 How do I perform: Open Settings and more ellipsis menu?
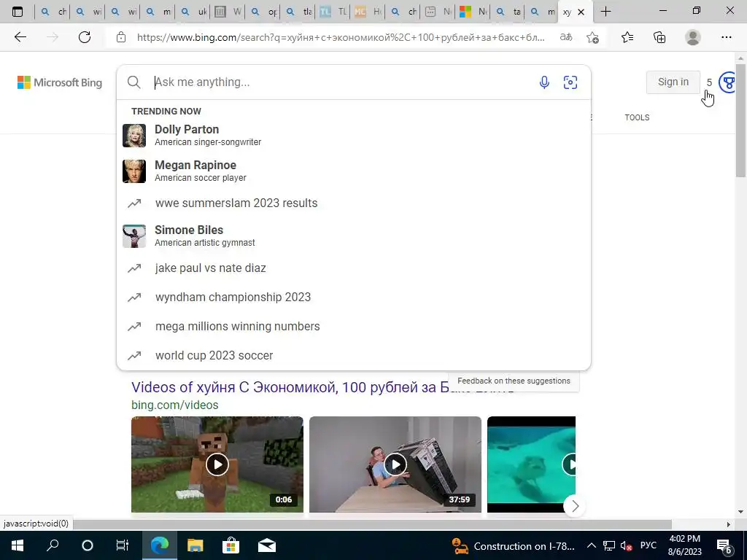tap(726, 37)
